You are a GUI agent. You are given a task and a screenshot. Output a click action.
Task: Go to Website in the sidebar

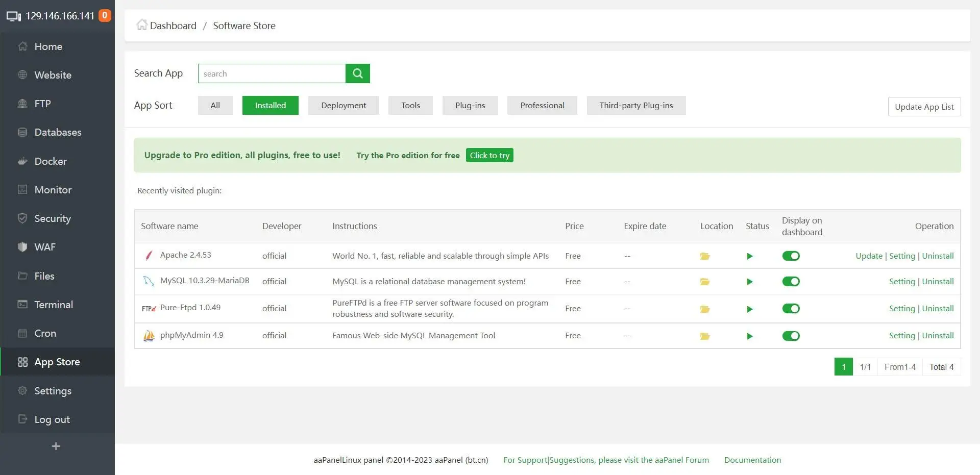(x=57, y=75)
